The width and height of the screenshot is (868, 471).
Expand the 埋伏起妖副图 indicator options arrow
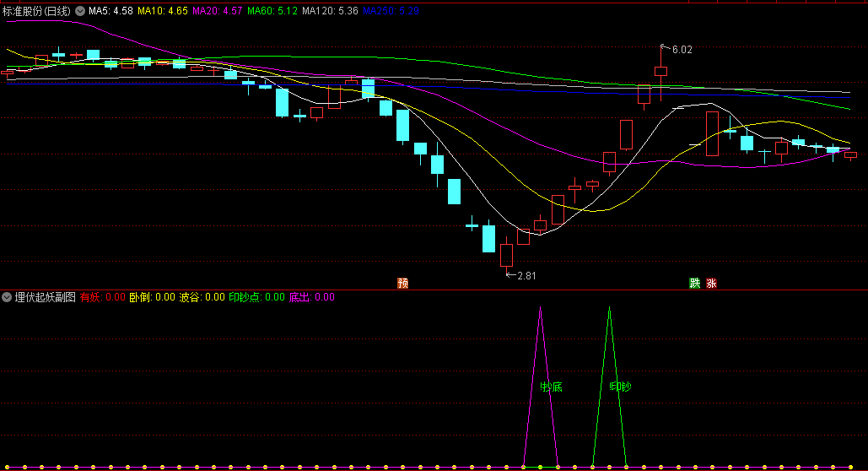click(7, 297)
